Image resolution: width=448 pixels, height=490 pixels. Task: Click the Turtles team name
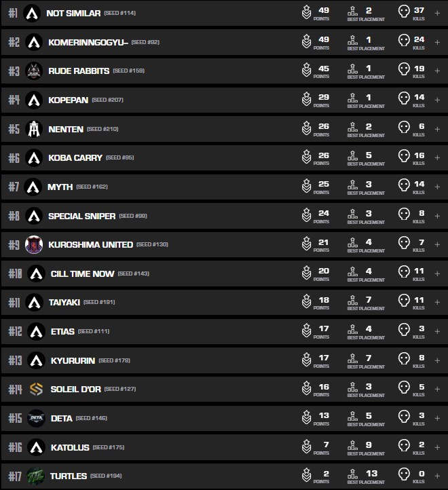click(68, 476)
